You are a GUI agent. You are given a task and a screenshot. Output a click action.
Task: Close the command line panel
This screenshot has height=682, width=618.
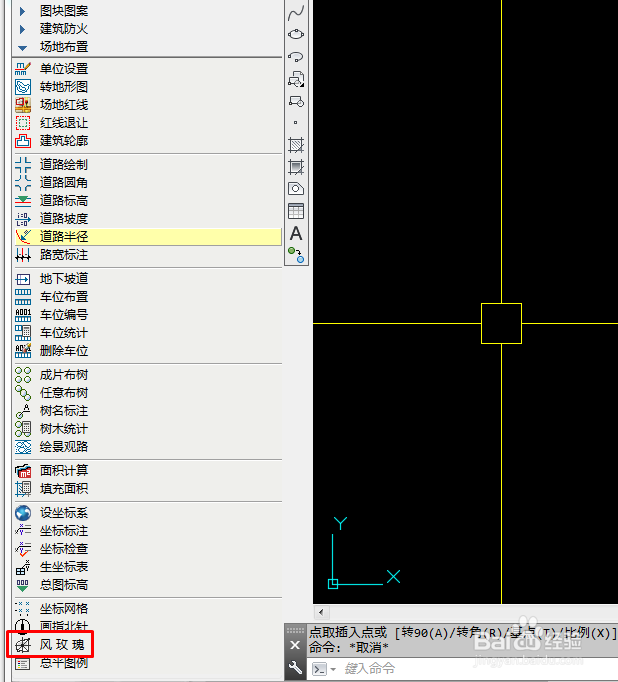(x=295, y=645)
